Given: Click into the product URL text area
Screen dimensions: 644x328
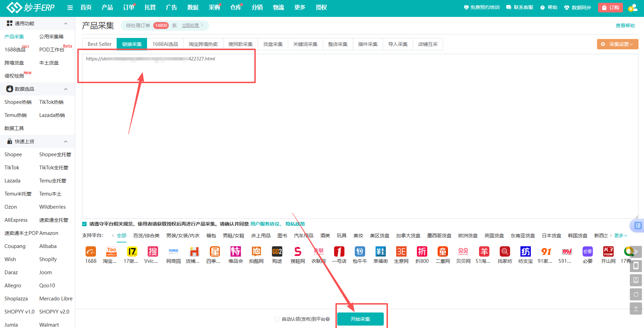Looking at the screenshot, I should [359, 138].
